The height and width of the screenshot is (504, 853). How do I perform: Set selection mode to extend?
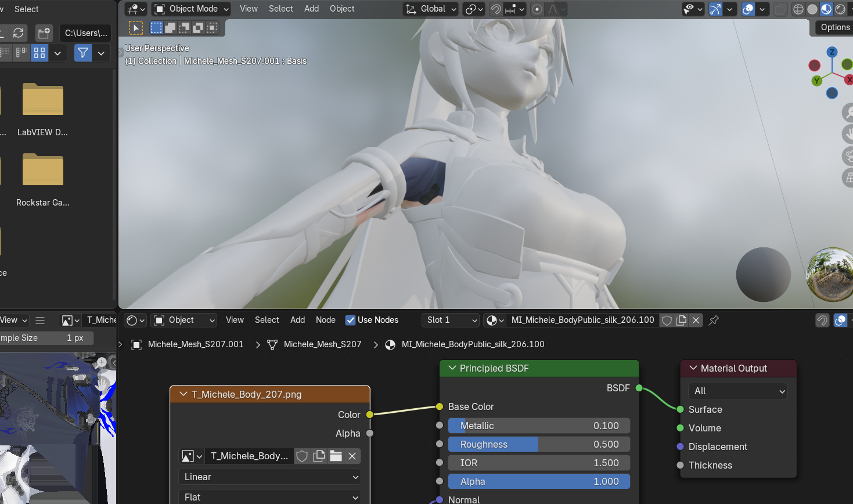pos(170,28)
